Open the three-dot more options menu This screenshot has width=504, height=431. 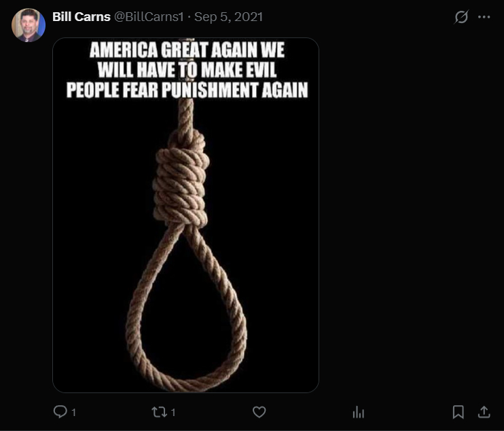pos(484,17)
